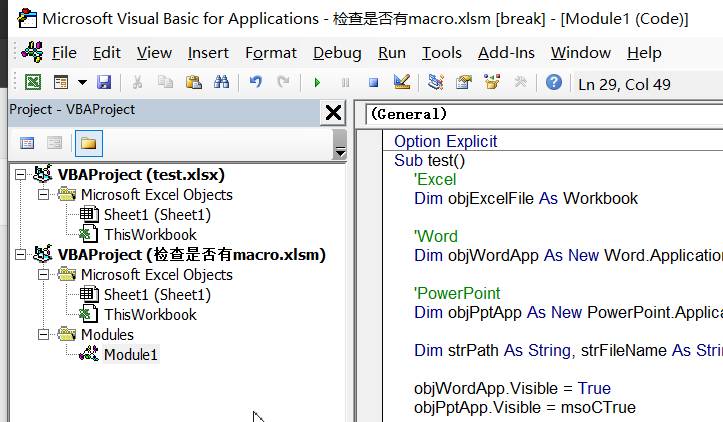Open Project Explorer from toolbar icon
This screenshot has height=422, width=723.
coord(435,83)
